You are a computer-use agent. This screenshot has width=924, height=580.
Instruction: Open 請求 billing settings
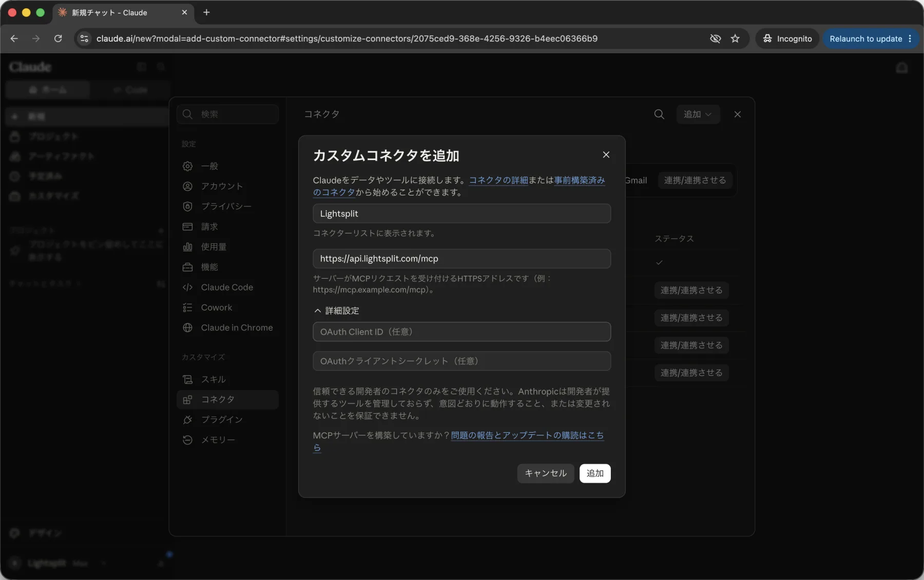click(x=228, y=227)
